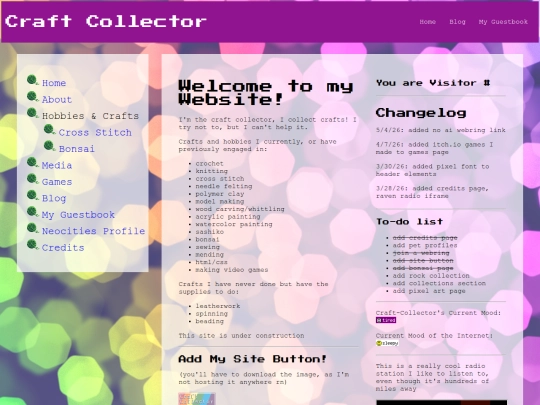Click the Craft Collector site title
The height and width of the screenshot is (405, 540).
pos(106,21)
